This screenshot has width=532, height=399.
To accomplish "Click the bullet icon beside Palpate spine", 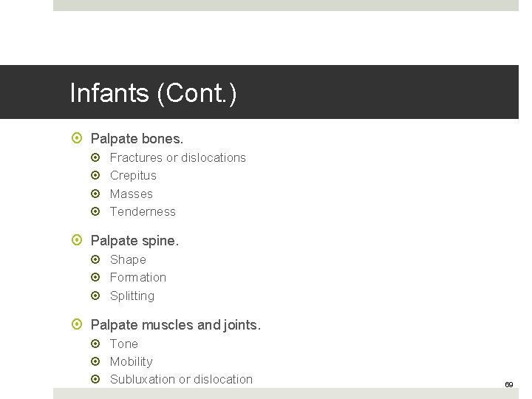I will tap(78, 240).
